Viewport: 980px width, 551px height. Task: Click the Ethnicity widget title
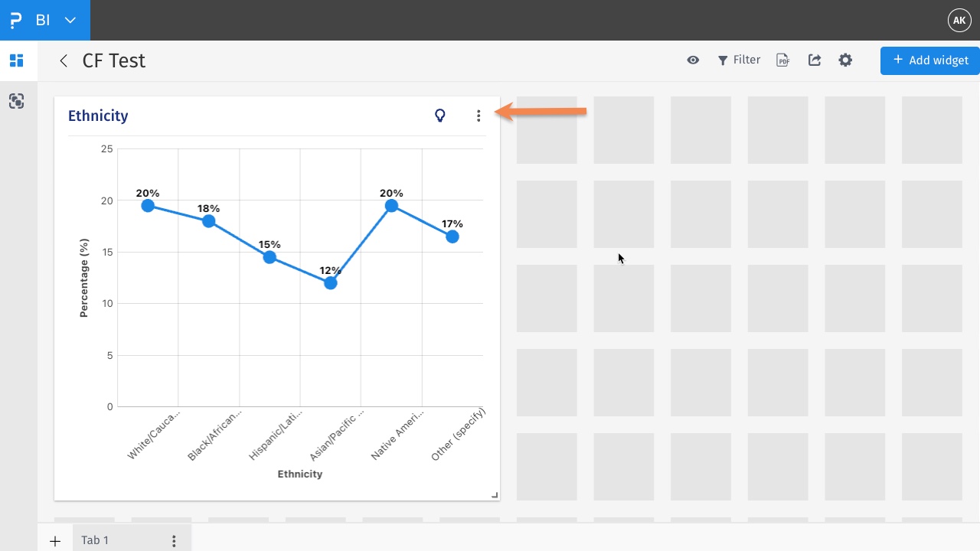(98, 116)
